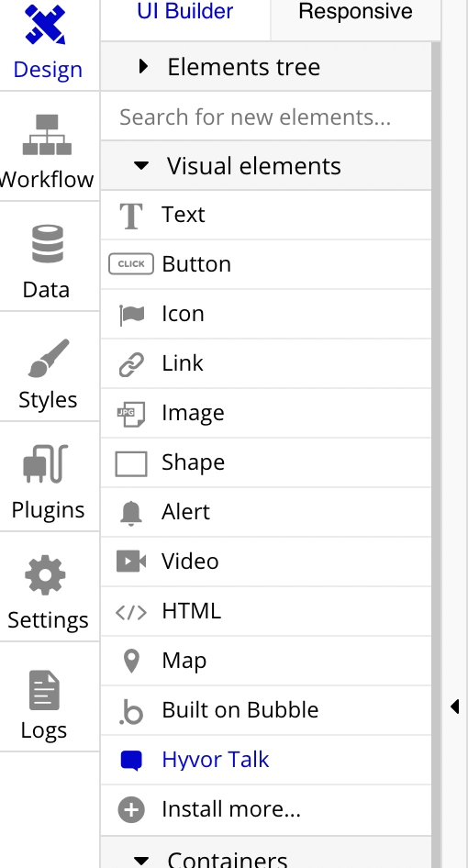
Task: Collapse the Containers section
Action: 266,855
